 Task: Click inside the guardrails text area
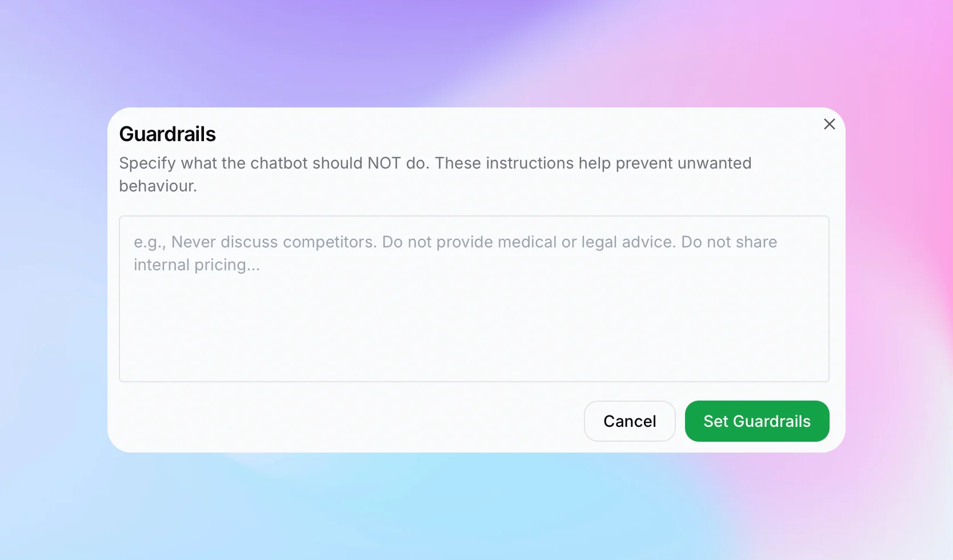tap(474, 297)
